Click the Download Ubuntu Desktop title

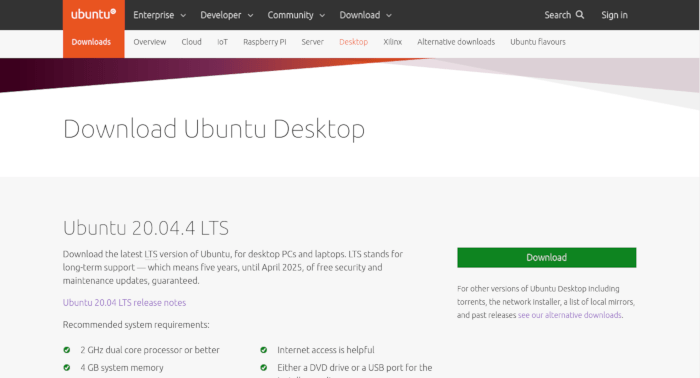coord(214,129)
